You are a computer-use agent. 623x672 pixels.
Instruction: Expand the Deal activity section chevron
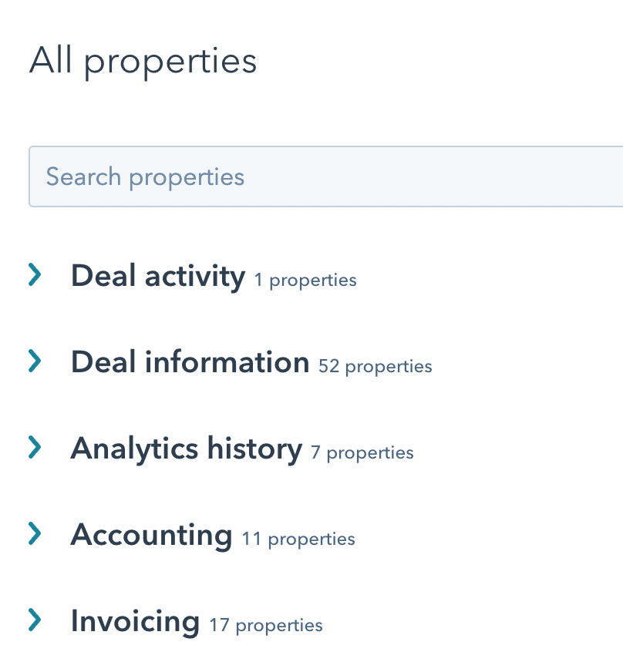click(x=35, y=275)
